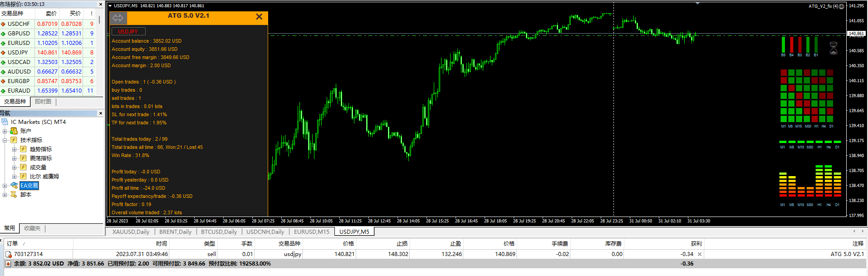Click the B5 green bar indicator

(783, 45)
